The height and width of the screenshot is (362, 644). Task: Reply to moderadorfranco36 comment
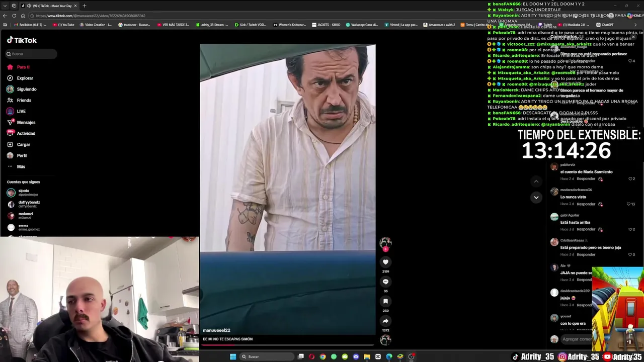click(x=586, y=204)
